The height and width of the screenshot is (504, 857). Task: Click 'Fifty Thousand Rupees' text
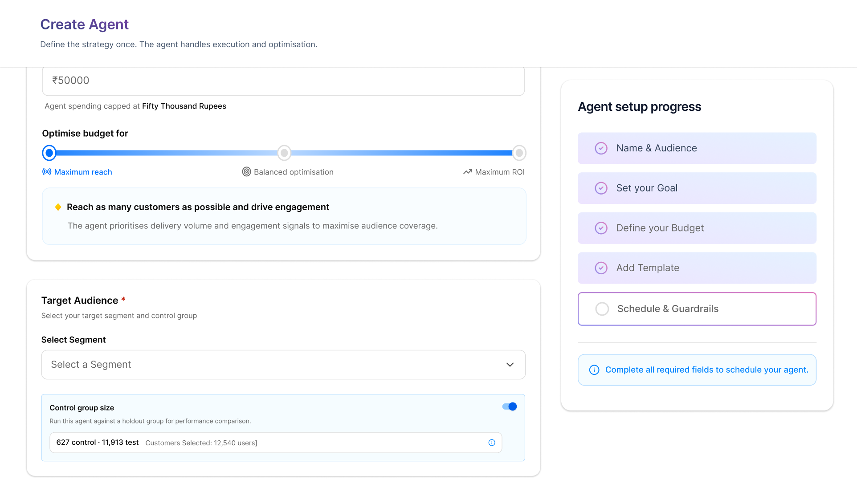[184, 106]
